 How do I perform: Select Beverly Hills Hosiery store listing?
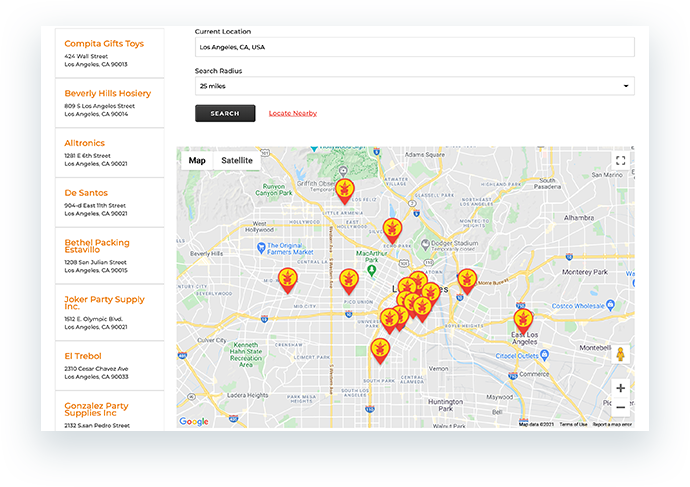pos(107,93)
